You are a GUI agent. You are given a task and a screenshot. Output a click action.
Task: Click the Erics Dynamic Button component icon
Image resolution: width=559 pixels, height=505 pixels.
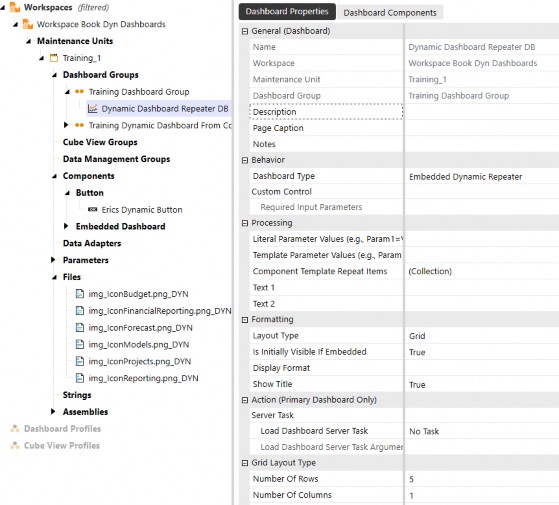pos(93,210)
